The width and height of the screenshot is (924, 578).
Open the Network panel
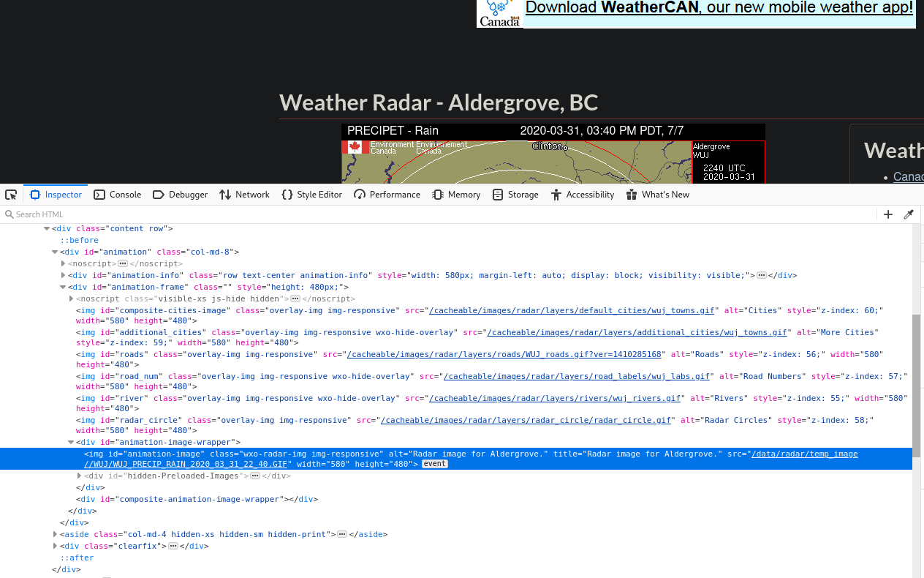point(244,195)
